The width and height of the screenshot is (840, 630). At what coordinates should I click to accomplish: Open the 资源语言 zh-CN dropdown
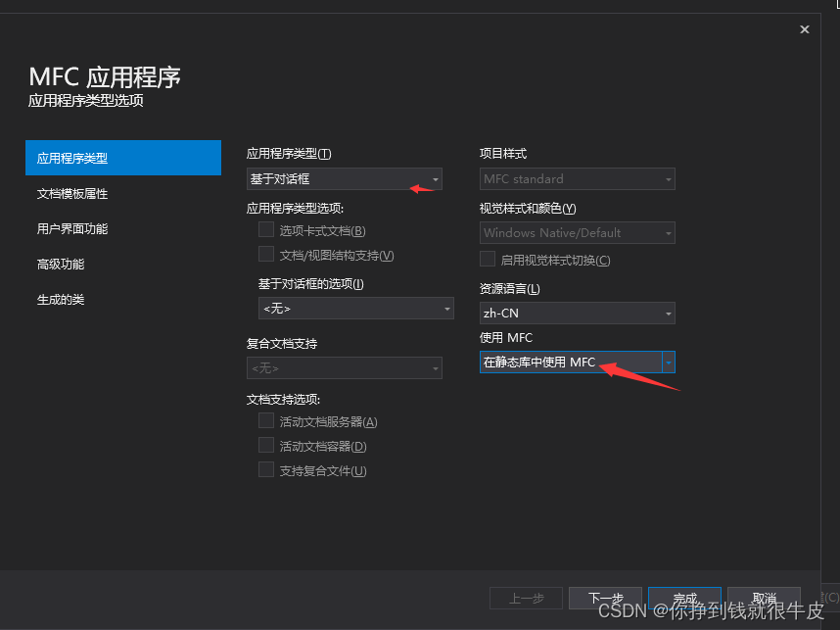[575, 313]
